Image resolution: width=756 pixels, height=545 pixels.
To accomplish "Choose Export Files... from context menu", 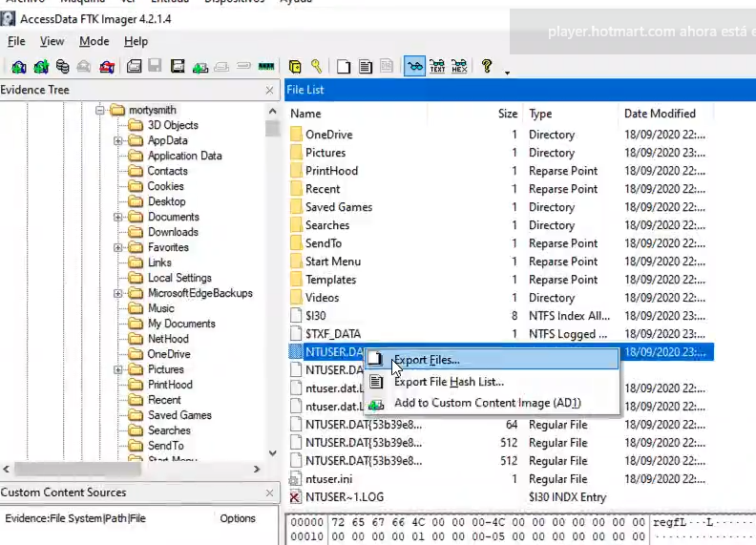I will click(x=491, y=359).
